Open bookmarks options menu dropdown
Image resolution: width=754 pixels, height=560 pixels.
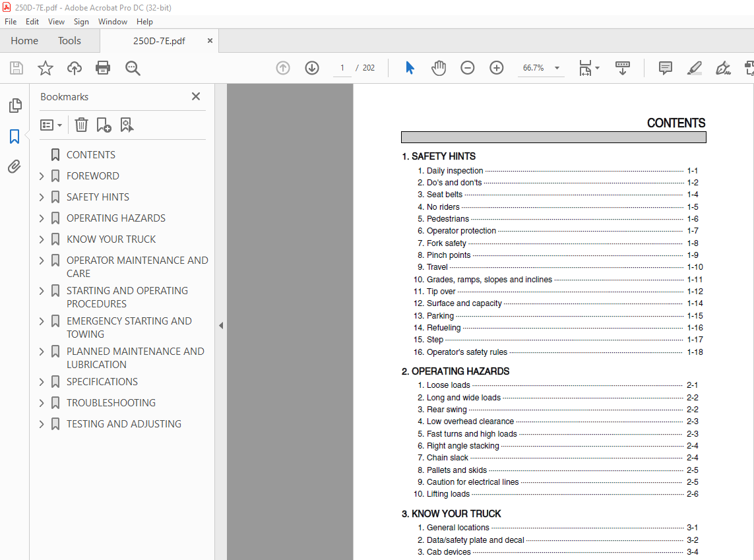[x=51, y=125]
